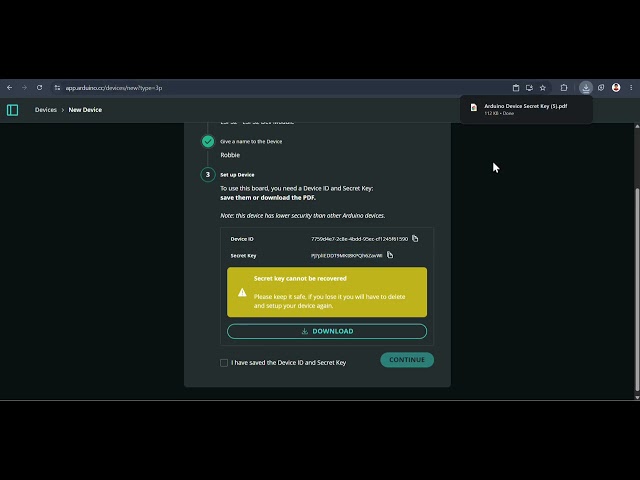
Task: Open the browser three-dot menu
Action: click(631, 88)
